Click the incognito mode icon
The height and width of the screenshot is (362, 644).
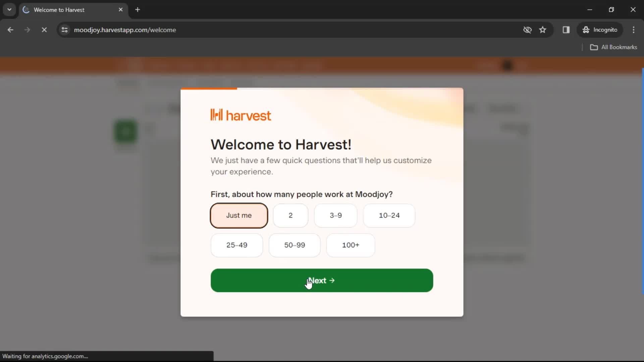coord(586,29)
